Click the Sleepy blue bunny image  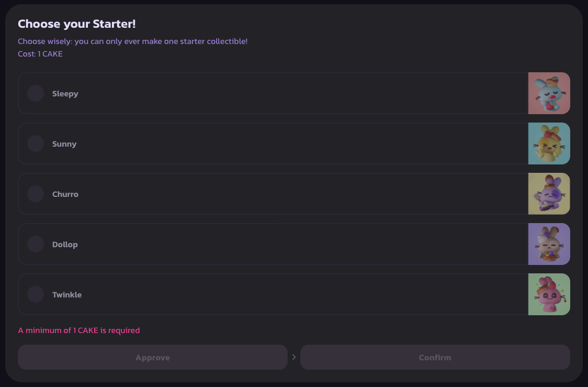[549, 93]
